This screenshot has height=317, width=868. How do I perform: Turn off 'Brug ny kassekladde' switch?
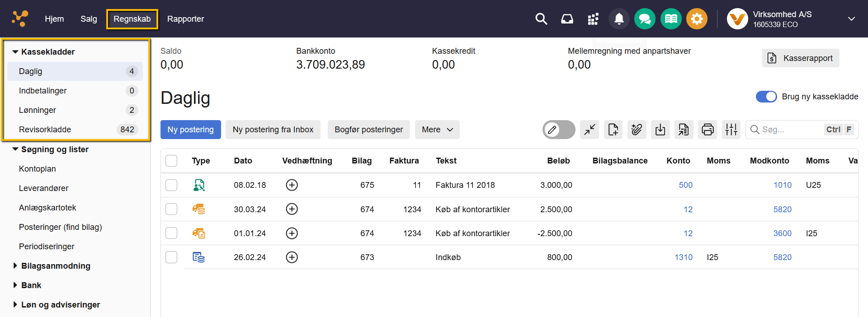[766, 97]
